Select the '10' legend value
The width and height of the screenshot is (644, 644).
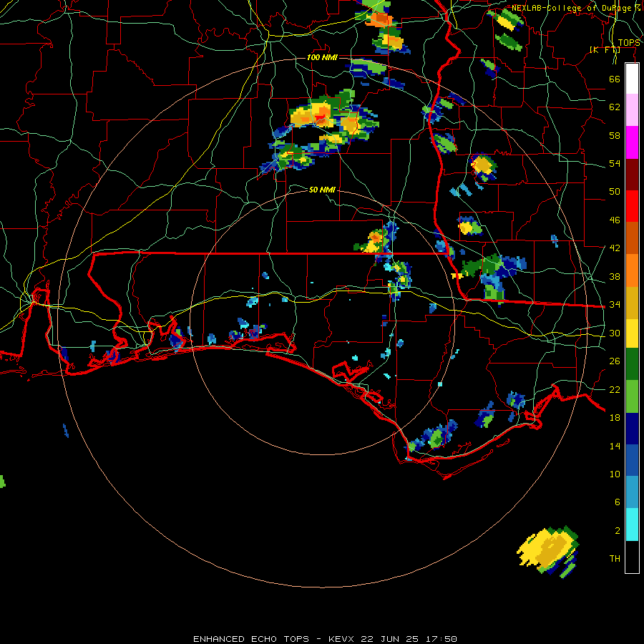coord(615,474)
